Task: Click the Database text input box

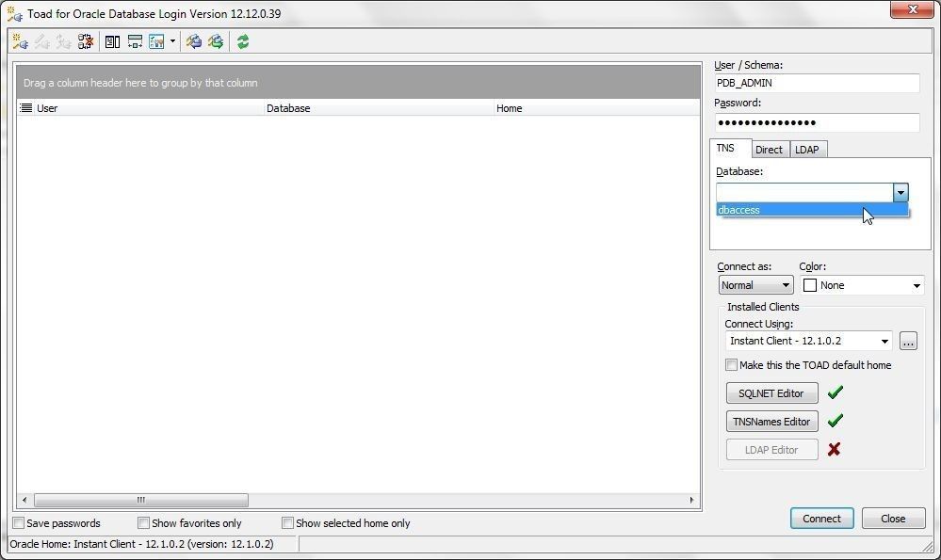Action: coord(804,192)
